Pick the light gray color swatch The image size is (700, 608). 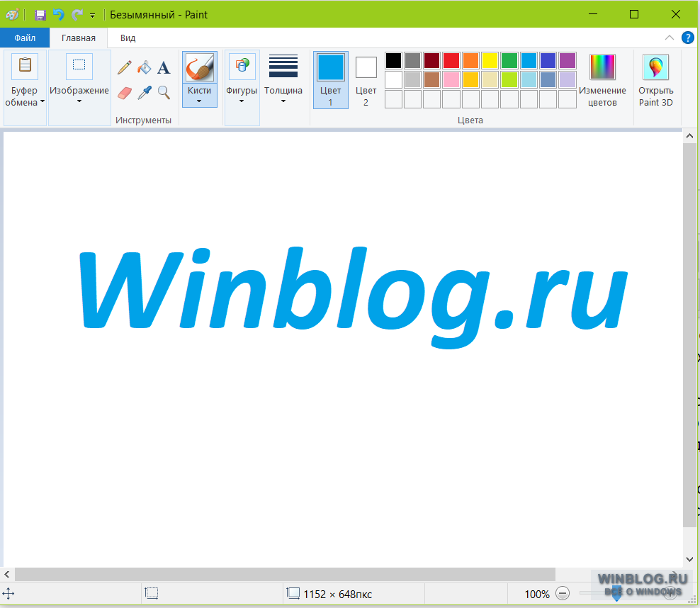pyautogui.click(x=413, y=80)
